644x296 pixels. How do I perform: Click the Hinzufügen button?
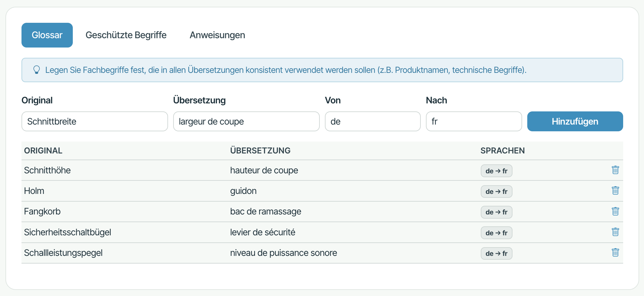[575, 121]
